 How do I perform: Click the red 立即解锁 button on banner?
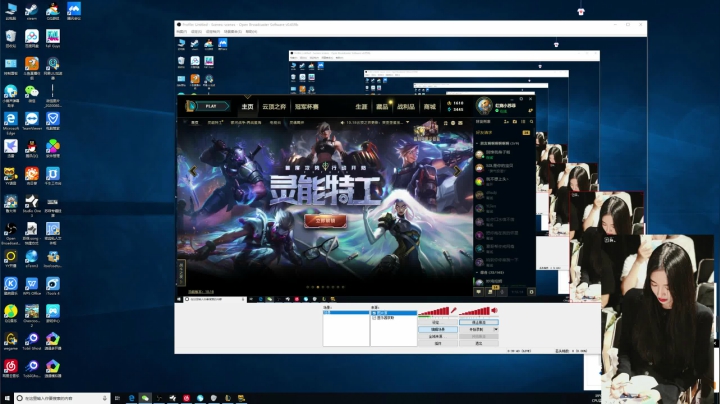point(326,221)
